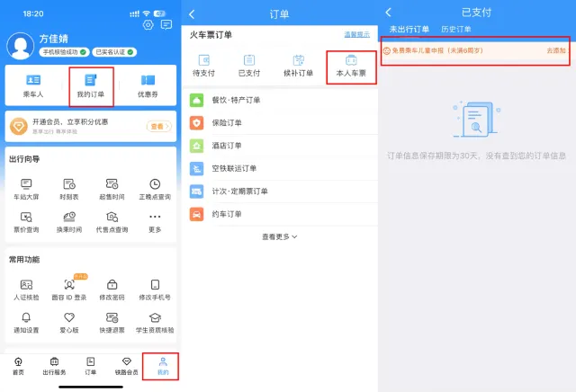Open 待支付 pending orders
Screen dimensions: 576x392
(x=203, y=66)
